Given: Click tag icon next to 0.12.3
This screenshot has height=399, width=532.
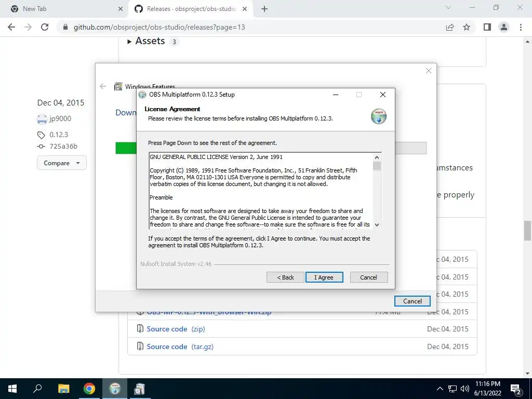Looking at the screenshot, I should pyautogui.click(x=41, y=135).
